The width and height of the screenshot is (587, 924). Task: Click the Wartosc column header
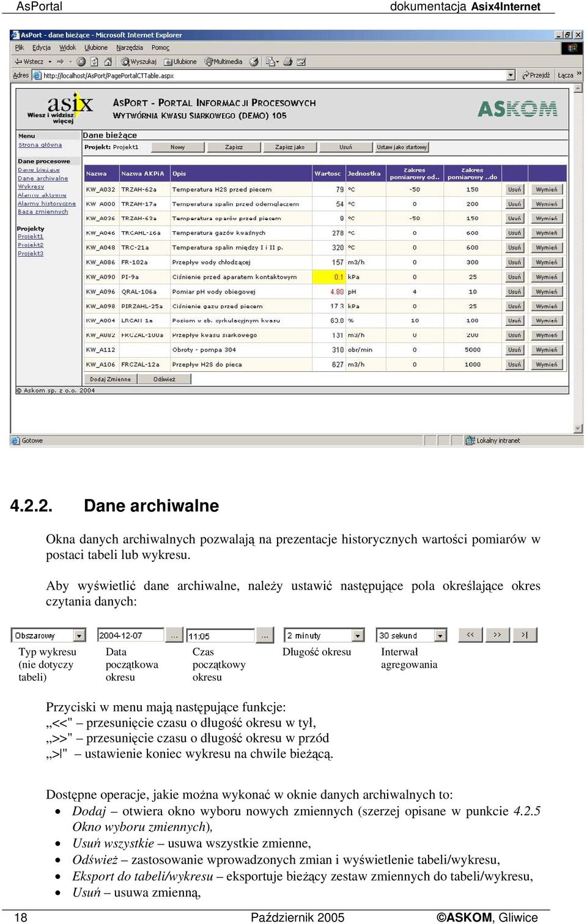coord(328,174)
